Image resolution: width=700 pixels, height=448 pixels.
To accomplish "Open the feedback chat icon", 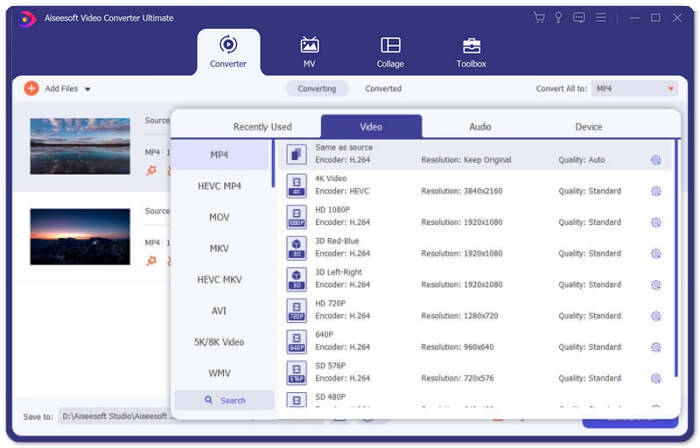I will tap(579, 17).
